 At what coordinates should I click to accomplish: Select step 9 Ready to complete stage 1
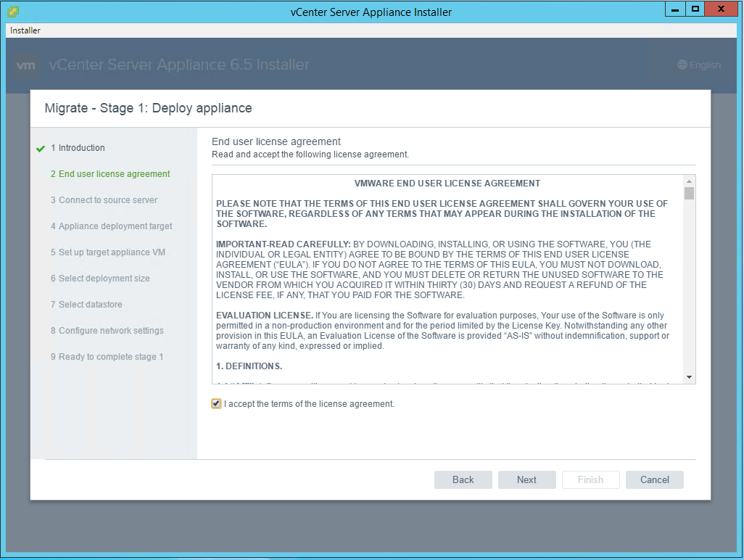(x=107, y=357)
